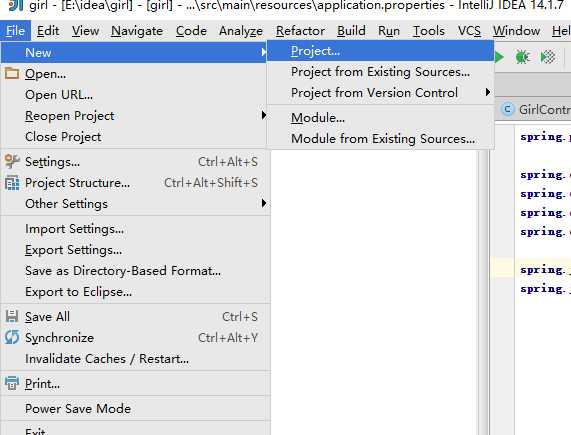Click the Settings wrench icon
Viewport: 571px width, 435px height.
pyautogui.click(x=12, y=161)
